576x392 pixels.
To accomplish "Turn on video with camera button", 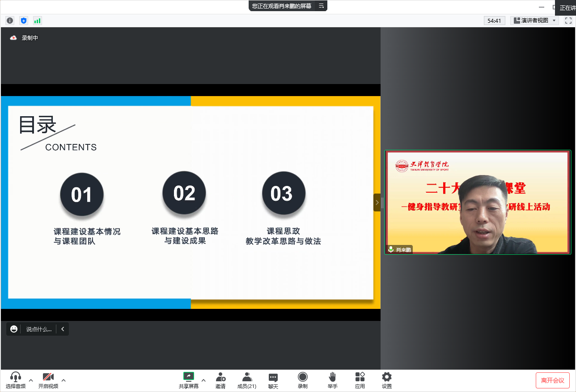I will point(48,380).
